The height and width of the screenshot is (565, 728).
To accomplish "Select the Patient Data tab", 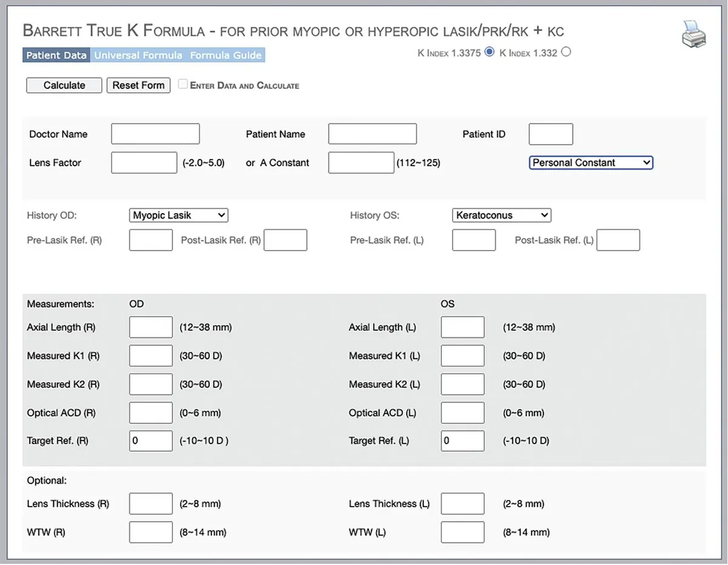I will 56,55.
